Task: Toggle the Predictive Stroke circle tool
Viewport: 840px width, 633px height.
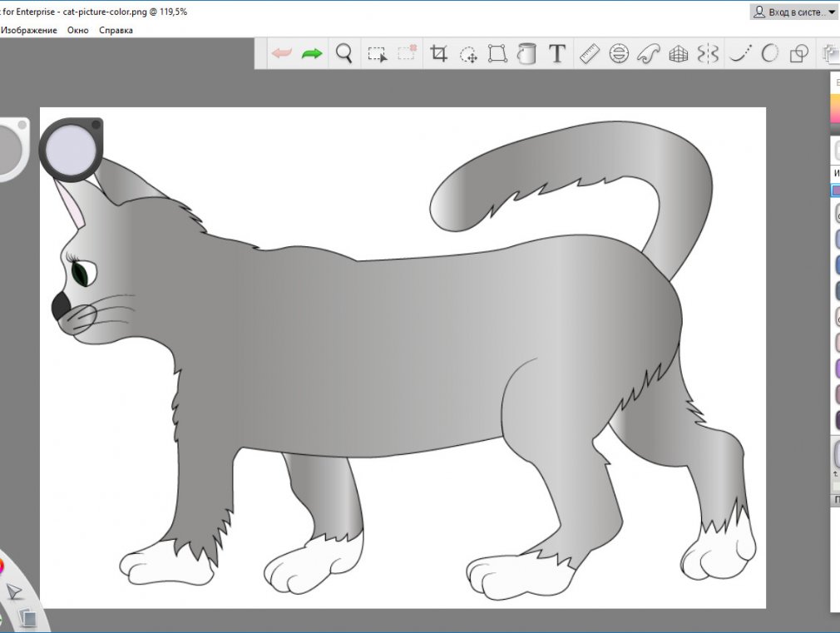Action: [x=770, y=53]
